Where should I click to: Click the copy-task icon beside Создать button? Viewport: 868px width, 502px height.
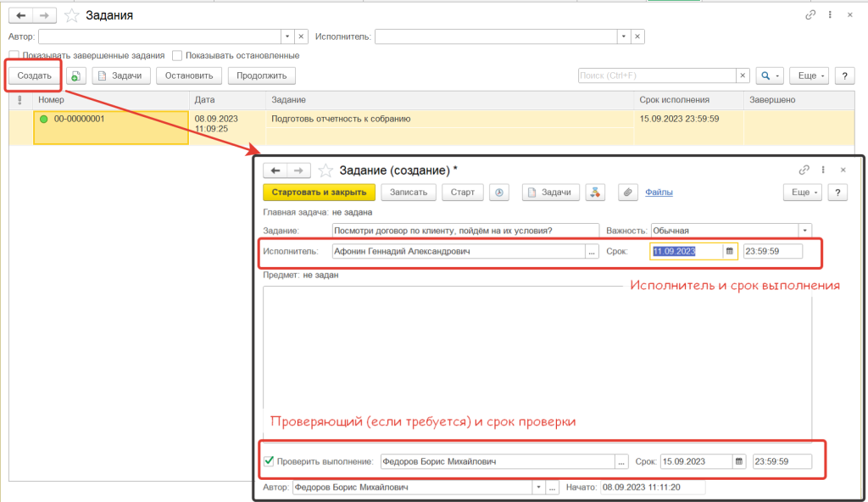76,76
